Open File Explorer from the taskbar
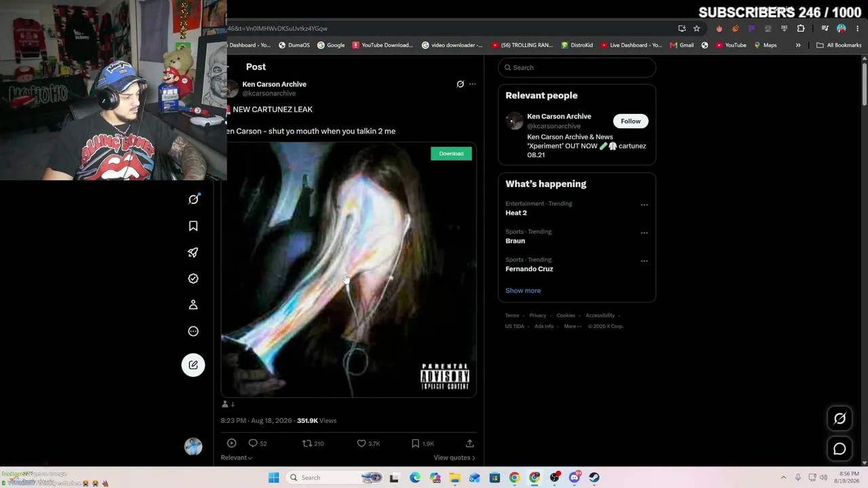The width and height of the screenshot is (868, 488). coord(454,478)
